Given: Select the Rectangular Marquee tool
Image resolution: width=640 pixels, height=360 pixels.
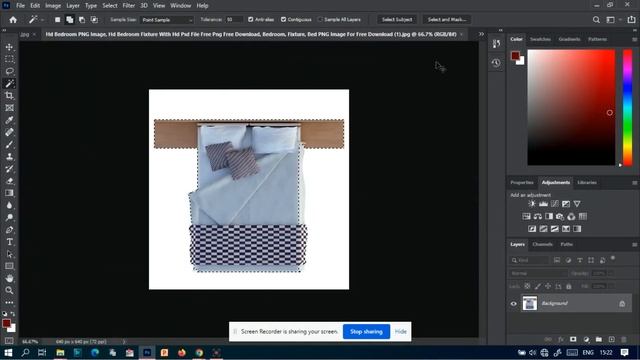Looking at the screenshot, I should pyautogui.click(x=9, y=59).
